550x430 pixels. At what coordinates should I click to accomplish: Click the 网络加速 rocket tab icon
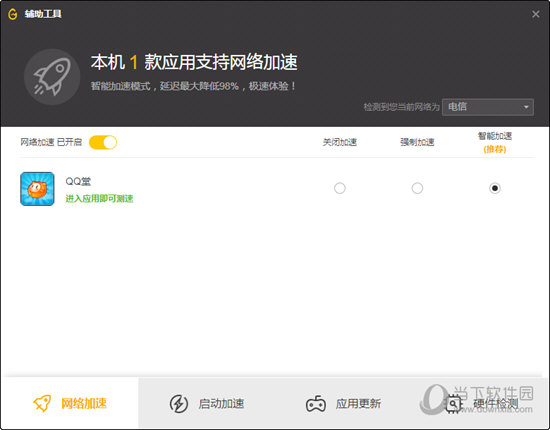pyautogui.click(x=42, y=403)
